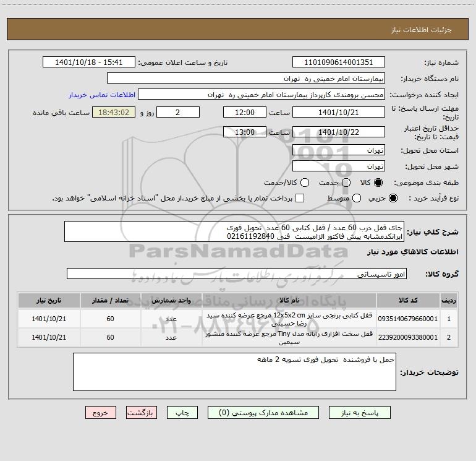Click the buyer organization name field
Image resolution: width=476 pixels, height=461 pixels.
pos(246,78)
